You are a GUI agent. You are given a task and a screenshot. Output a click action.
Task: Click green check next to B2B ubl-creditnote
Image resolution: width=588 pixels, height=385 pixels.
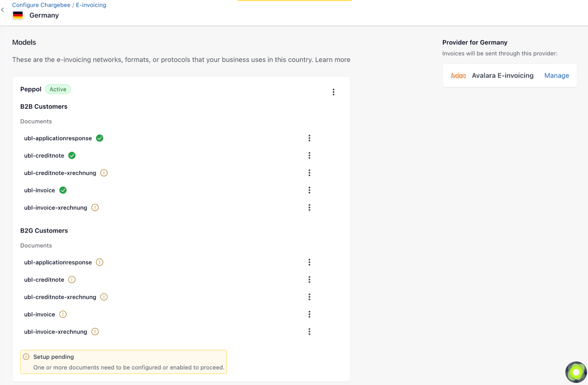pos(72,155)
